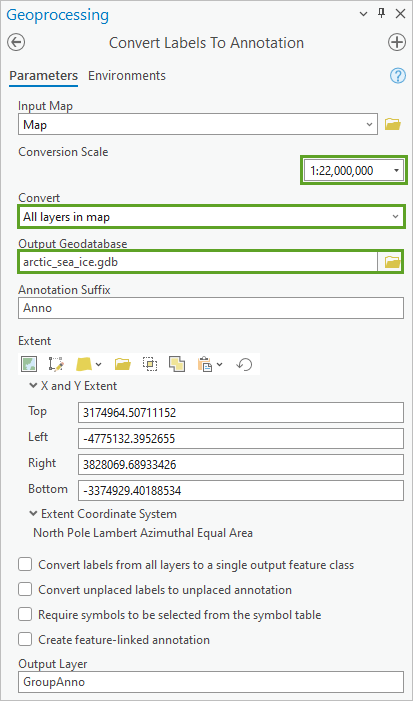Click the Bottom extent value field
Image resolution: width=413 pixels, height=701 pixels.
coord(241,491)
